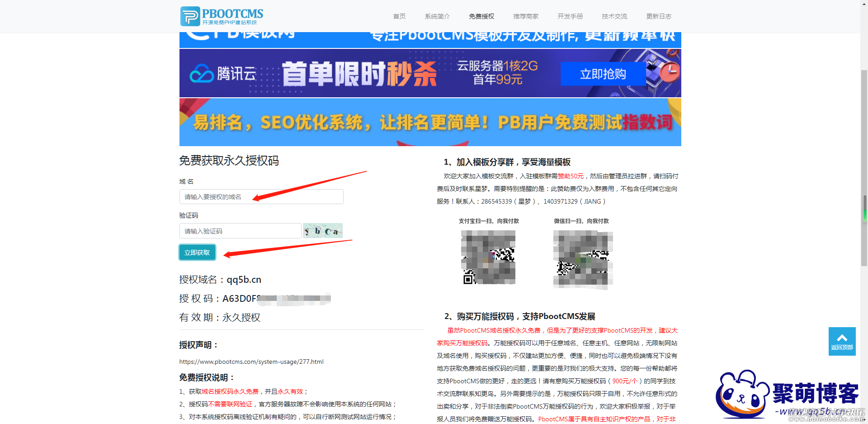Click the 免费授权说明 heading

click(207, 377)
